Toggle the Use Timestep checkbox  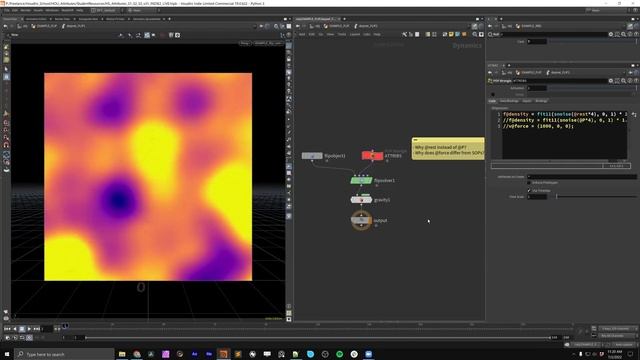529,191
